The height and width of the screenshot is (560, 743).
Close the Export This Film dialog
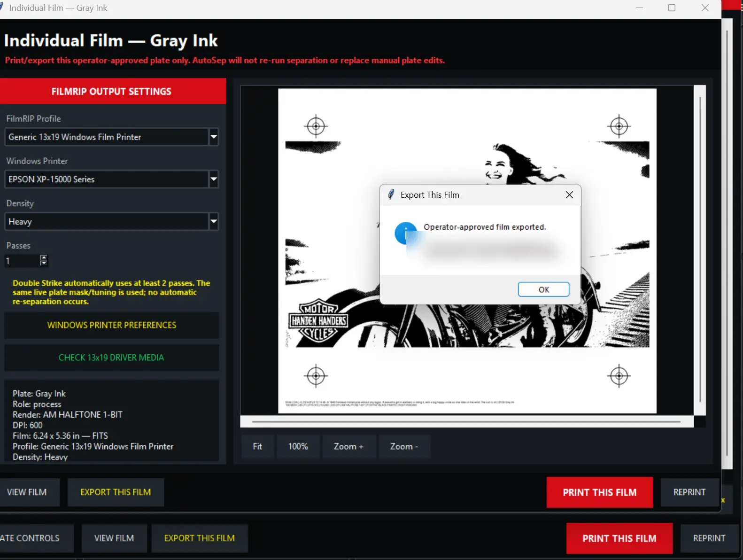pos(569,194)
